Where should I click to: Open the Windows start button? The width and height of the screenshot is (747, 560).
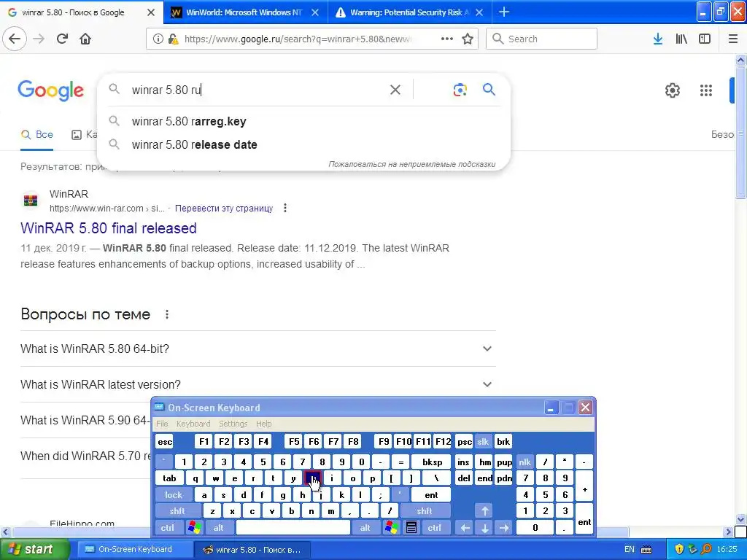coord(34,549)
